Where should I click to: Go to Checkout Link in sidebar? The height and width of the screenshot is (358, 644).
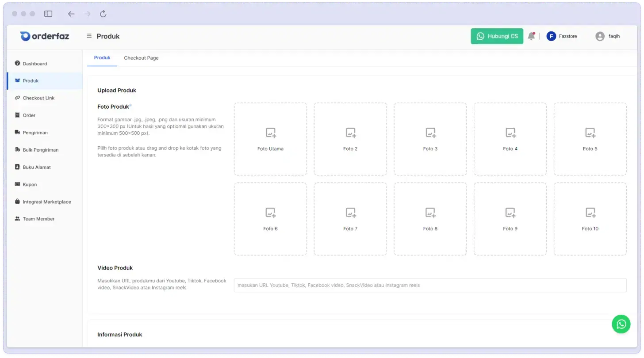pyautogui.click(x=38, y=98)
